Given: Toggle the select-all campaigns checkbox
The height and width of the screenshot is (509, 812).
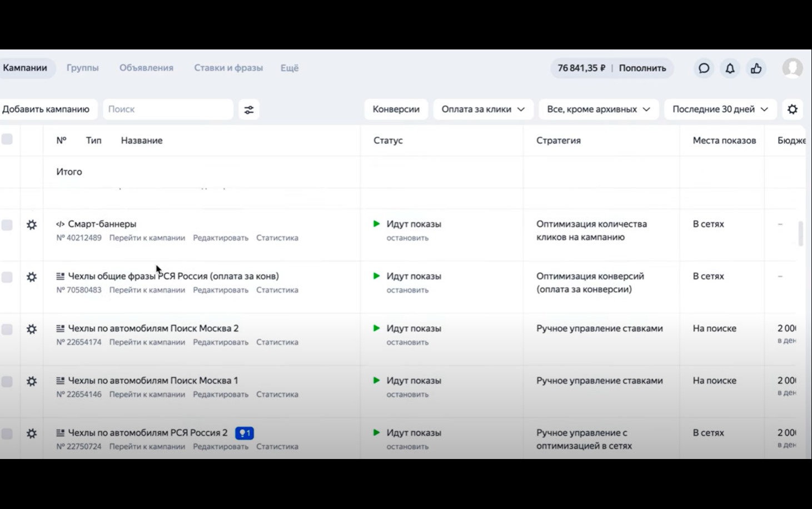Looking at the screenshot, I should point(7,139).
